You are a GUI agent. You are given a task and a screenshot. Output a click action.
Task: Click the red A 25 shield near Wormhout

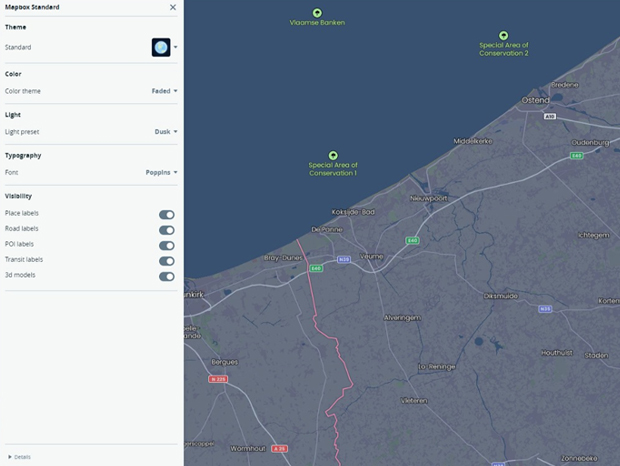pyautogui.click(x=280, y=449)
